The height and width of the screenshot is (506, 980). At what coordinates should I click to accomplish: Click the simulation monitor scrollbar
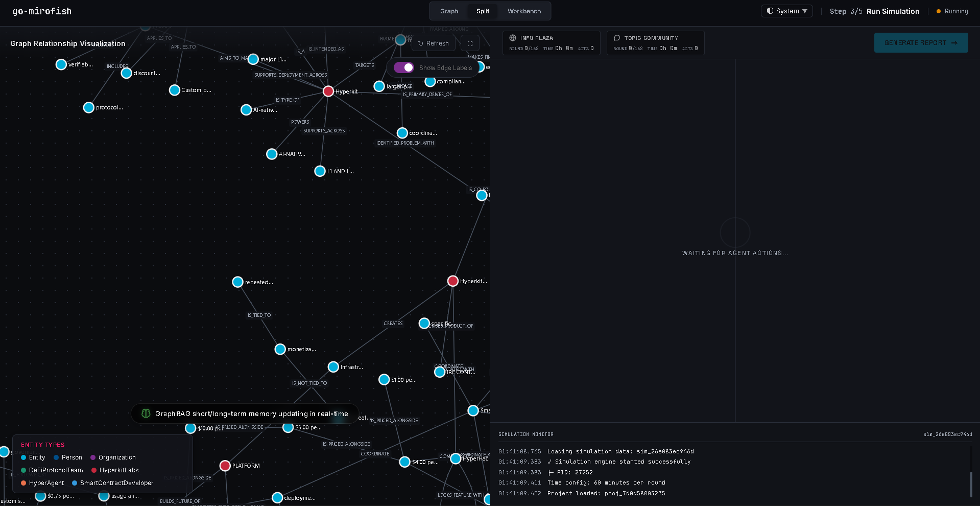coord(971,484)
